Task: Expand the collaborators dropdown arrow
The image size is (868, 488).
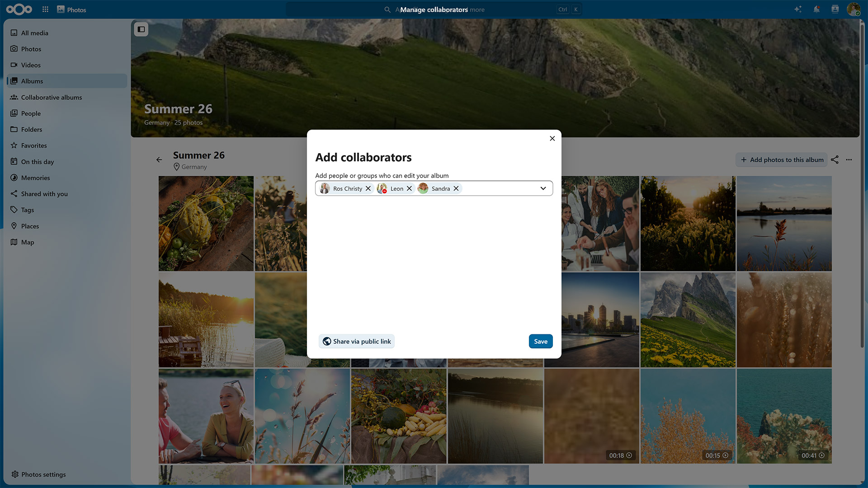Action: click(543, 188)
